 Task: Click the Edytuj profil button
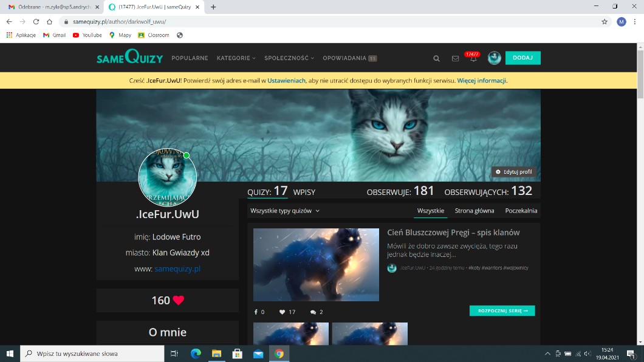[x=513, y=172]
